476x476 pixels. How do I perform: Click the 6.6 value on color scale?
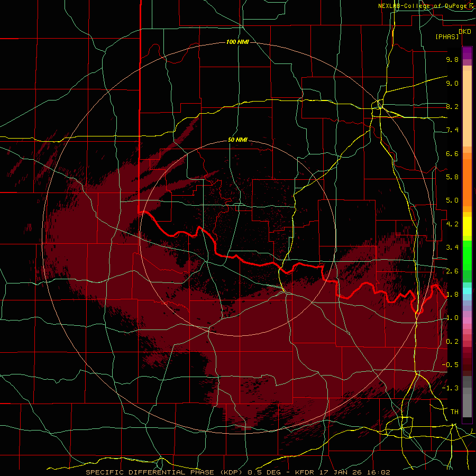point(452,153)
